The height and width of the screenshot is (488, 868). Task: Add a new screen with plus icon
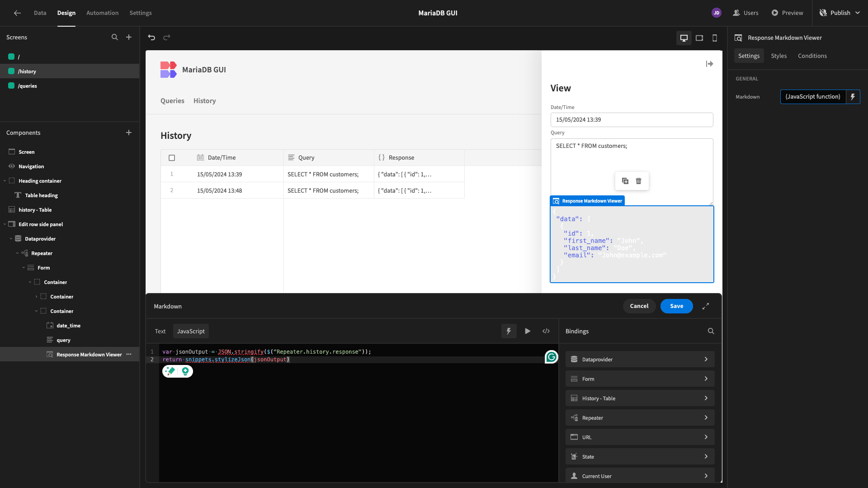129,38
